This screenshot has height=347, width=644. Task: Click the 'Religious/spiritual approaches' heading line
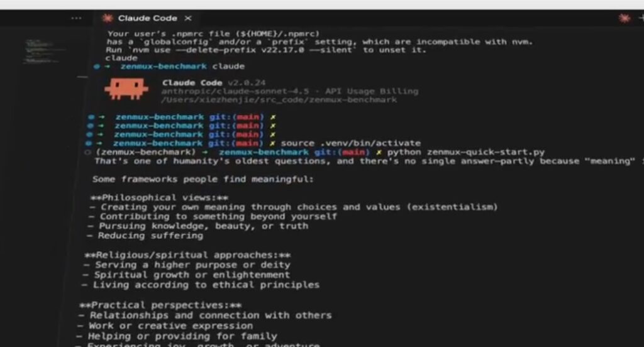pyautogui.click(x=187, y=255)
